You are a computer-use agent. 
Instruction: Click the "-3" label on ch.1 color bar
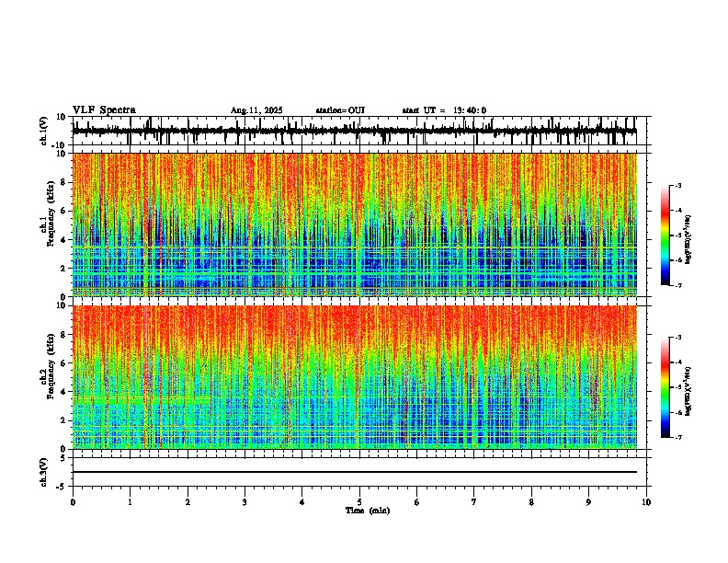677,185
